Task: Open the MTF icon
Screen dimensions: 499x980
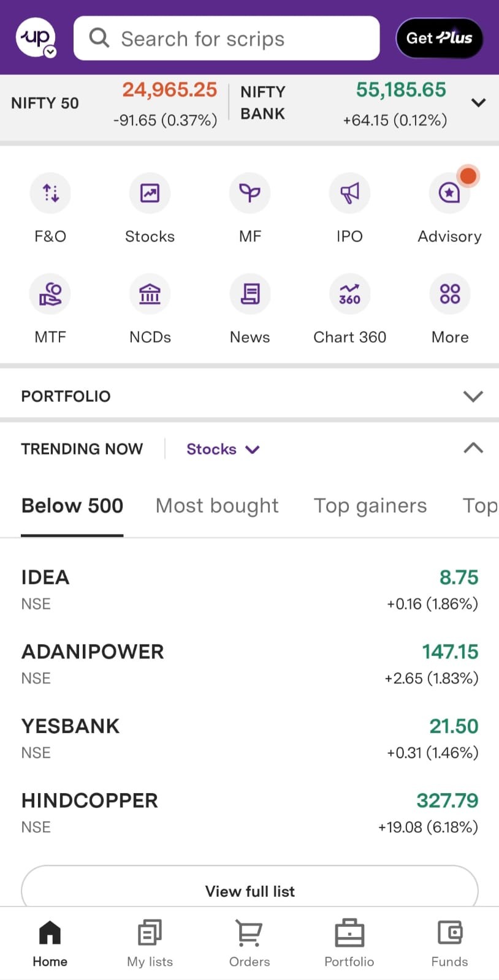Action: coord(50,294)
